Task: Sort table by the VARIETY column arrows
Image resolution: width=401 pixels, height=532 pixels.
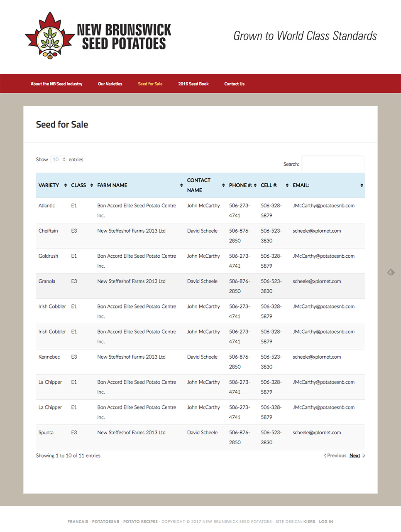Action: [66, 185]
